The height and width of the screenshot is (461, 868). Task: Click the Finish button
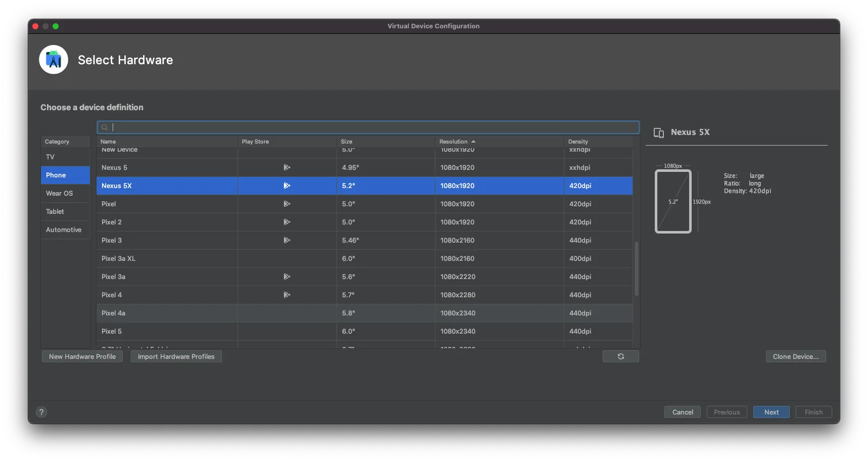(x=813, y=412)
